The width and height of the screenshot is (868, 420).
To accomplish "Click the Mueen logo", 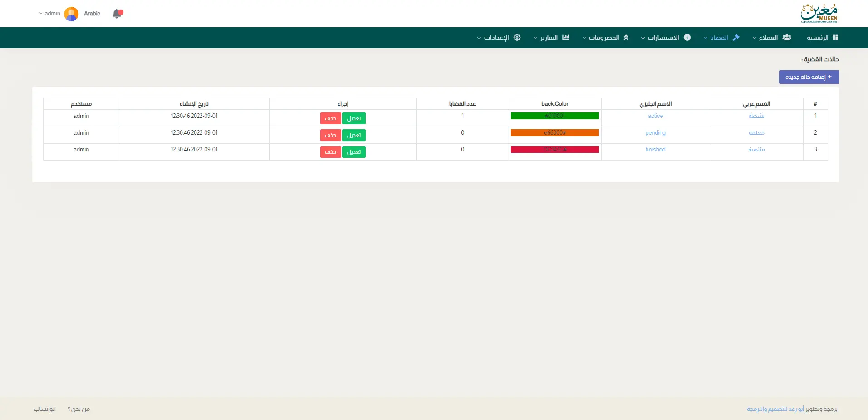I will tap(819, 14).
